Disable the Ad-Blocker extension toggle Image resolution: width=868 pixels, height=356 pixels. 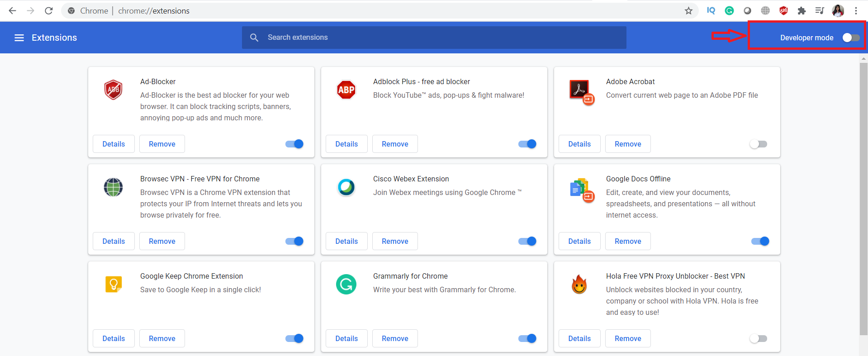294,144
